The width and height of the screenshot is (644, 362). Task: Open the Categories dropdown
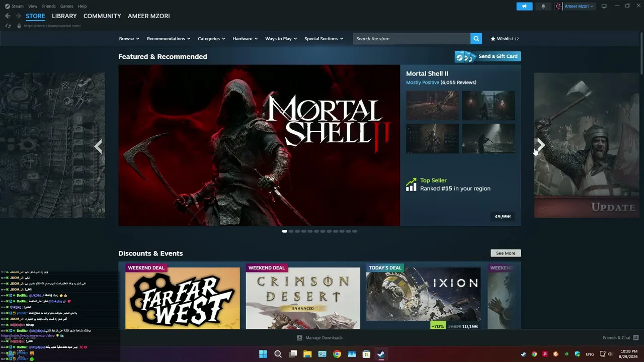click(x=211, y=39)
